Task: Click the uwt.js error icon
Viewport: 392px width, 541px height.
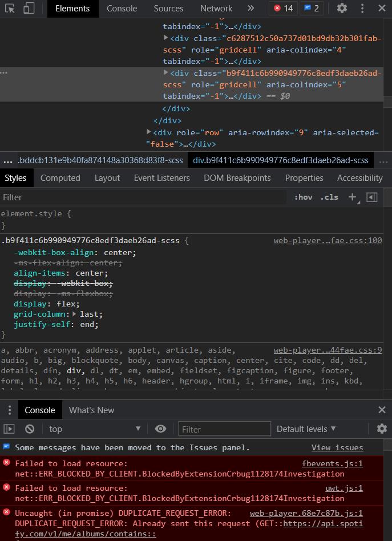Action: click(6, 487)
